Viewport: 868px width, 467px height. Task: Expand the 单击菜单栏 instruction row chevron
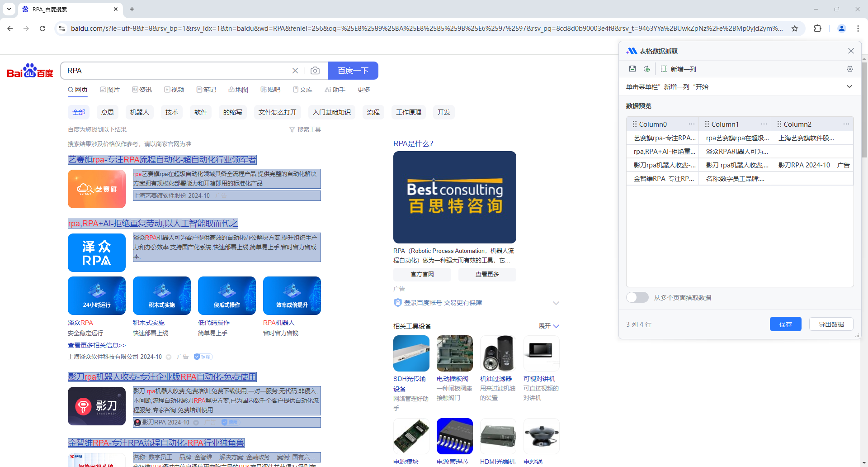[x=849, y=86]
